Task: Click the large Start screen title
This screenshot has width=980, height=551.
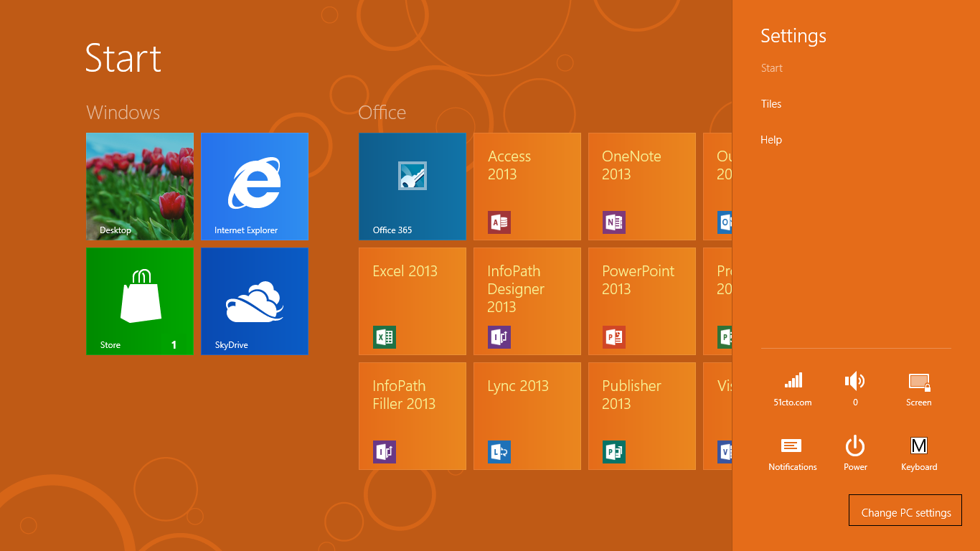Action: pos(123,57)
